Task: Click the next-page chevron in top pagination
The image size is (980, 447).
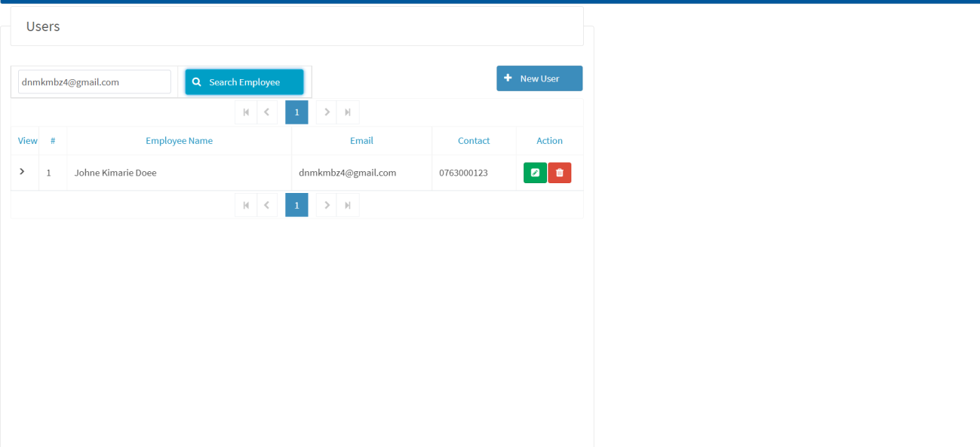Action: pos(327,112)
